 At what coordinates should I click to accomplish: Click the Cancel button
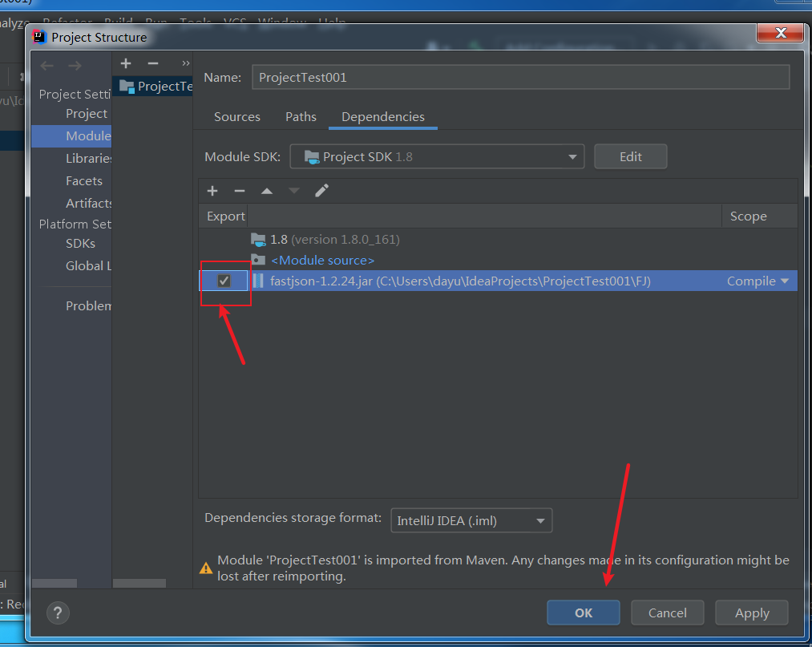point(668,613)
